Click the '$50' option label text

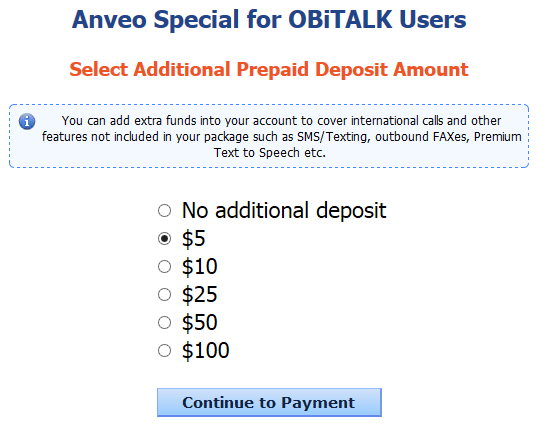point(200,323)
